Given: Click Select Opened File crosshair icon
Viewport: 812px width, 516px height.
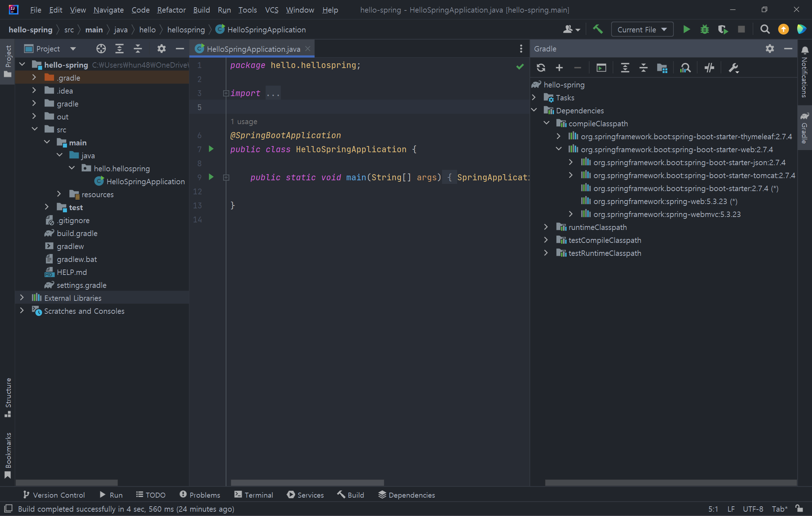Looking at the screenshot, I should [101, 49].
